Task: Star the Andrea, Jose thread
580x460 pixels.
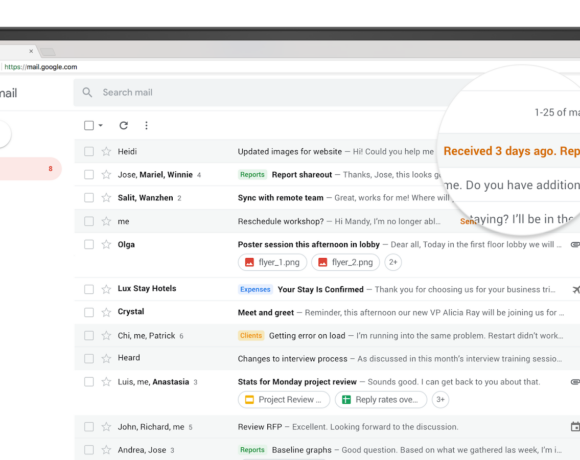Action: 107,450
